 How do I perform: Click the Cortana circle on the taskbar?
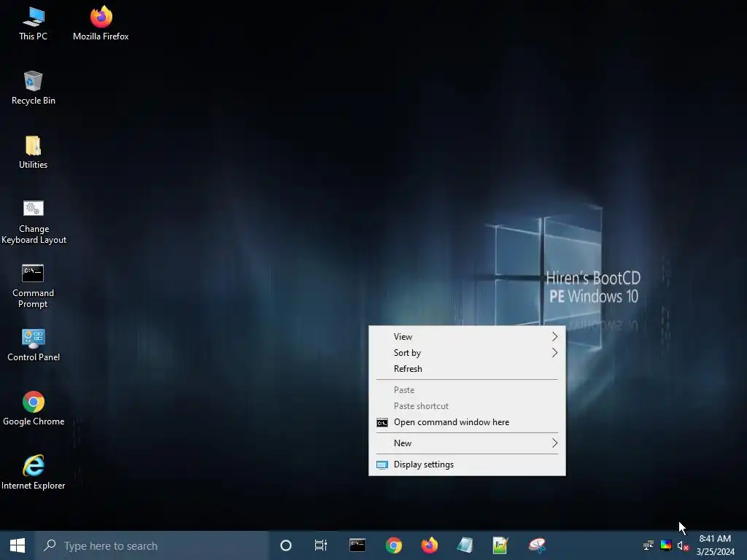(x=286, y=545)
